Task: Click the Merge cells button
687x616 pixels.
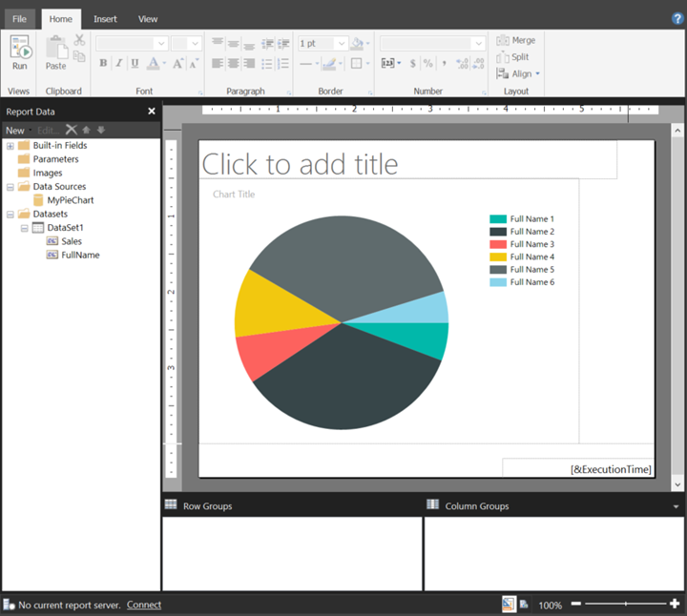Action: tap(515, 41)
